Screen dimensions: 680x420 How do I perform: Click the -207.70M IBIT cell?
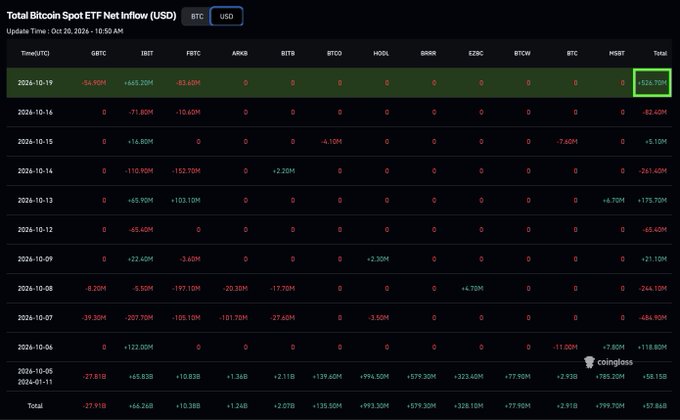pyautogui.click(x=139, y=318)
